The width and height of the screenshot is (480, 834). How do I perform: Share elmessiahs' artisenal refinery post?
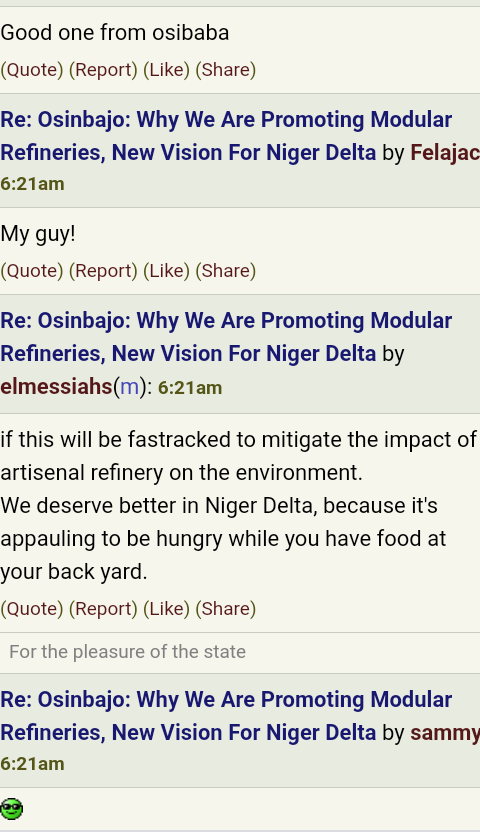(x=226, y=608)
